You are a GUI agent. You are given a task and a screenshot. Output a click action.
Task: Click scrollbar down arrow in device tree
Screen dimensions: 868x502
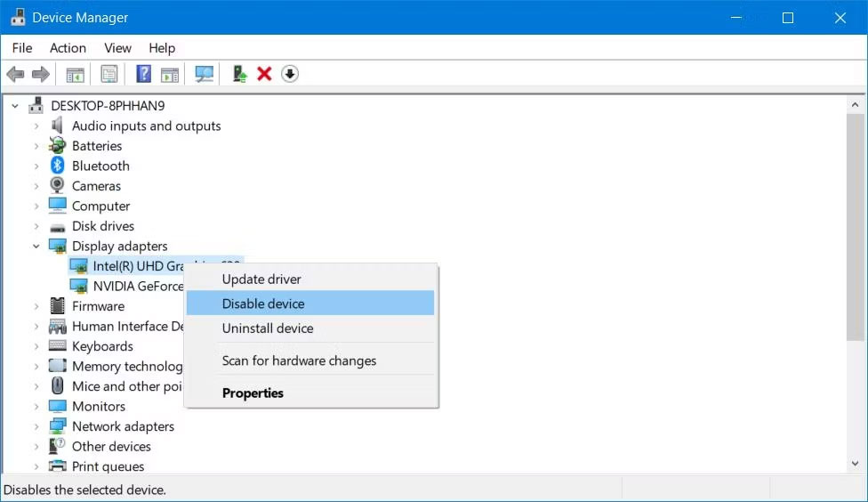coord(856,463)
